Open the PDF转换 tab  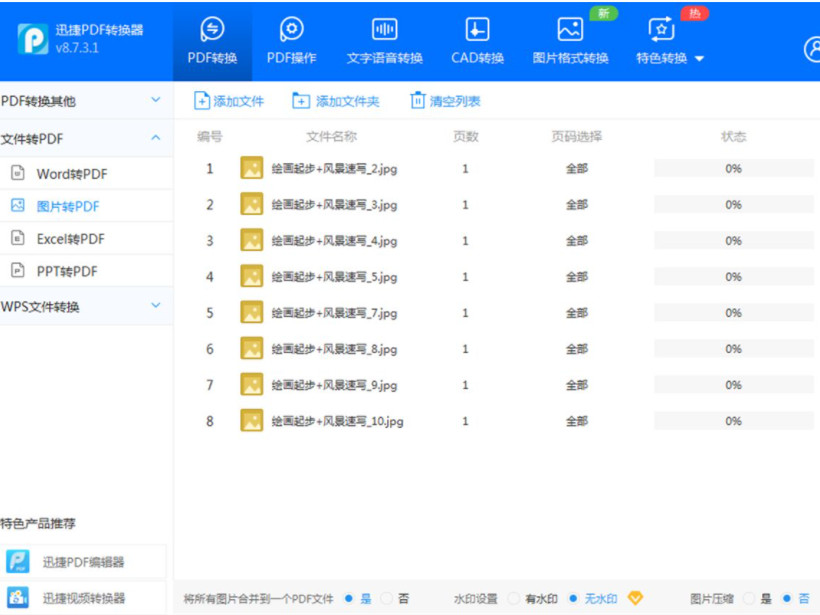(212, 41)
